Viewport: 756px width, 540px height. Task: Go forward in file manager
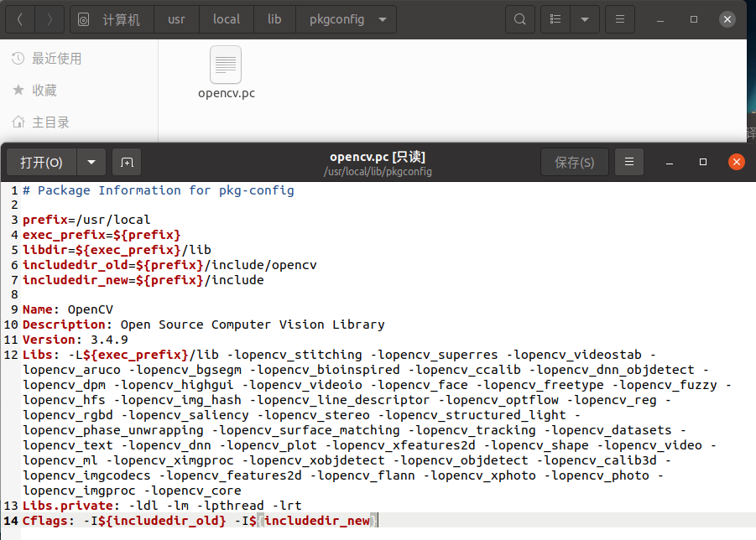pos(50,19)
